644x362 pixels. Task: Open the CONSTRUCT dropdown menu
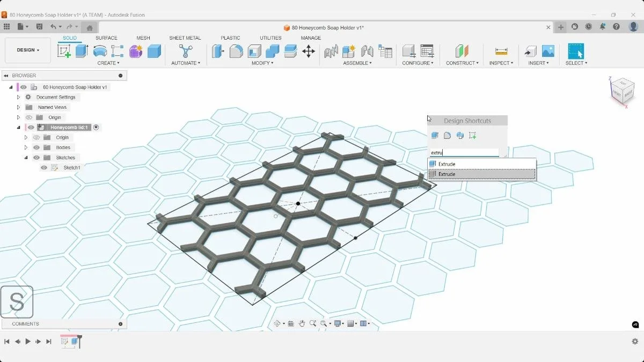pyautogui.click(x=462, y=63)
